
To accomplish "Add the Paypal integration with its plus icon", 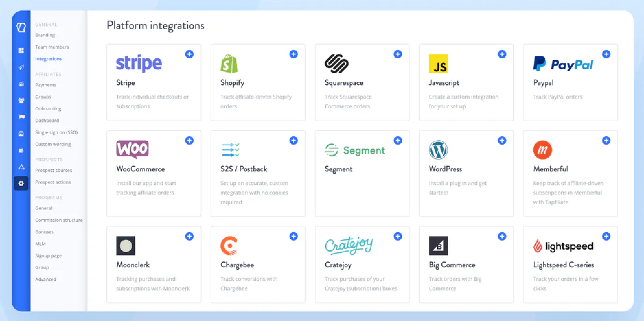I will [606, 54].
